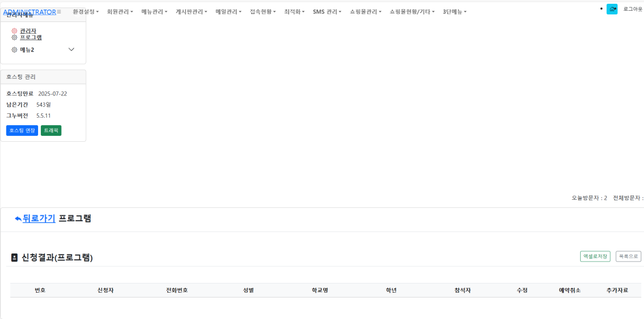Click the hamburger menu icon beside ADMINISTRATOR
This screenshot has height=319, width=644.
(59, 12)
